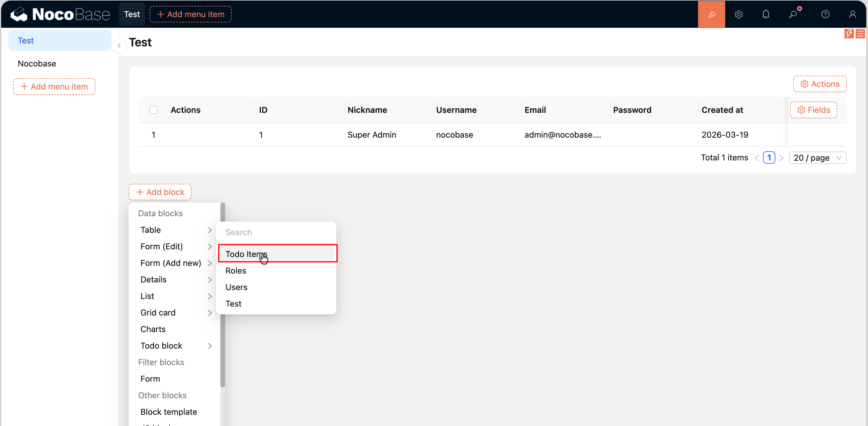Click the orange hamburger menu icon
Image resolution: width=868 pixels, height=426 pixels.
[x=860, y=33]
